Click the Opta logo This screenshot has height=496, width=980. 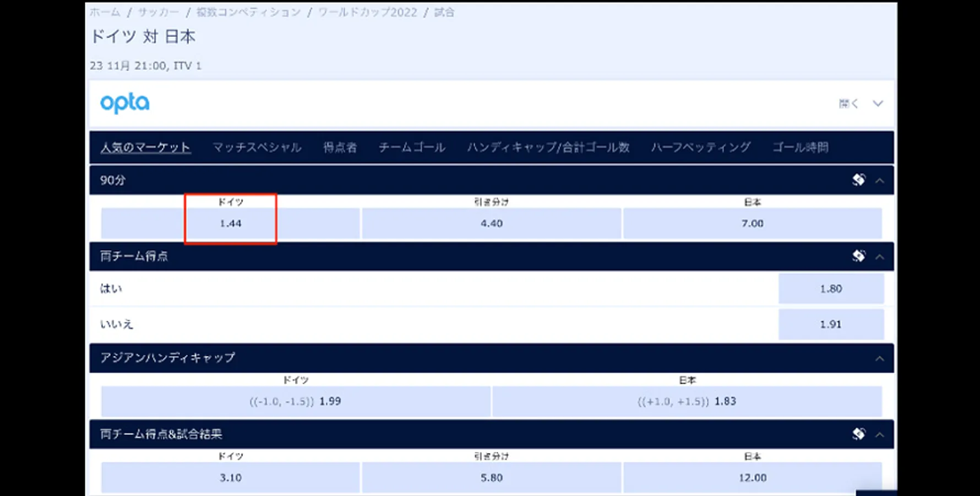click(x=124, y=103)
